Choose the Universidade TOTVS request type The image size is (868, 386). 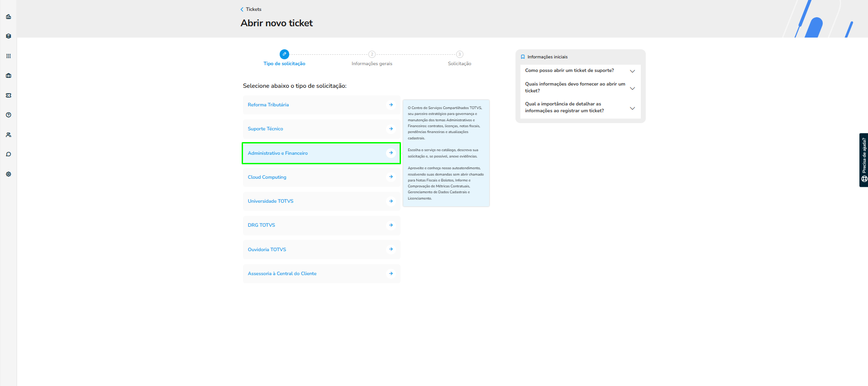click(x=322, y=201)
